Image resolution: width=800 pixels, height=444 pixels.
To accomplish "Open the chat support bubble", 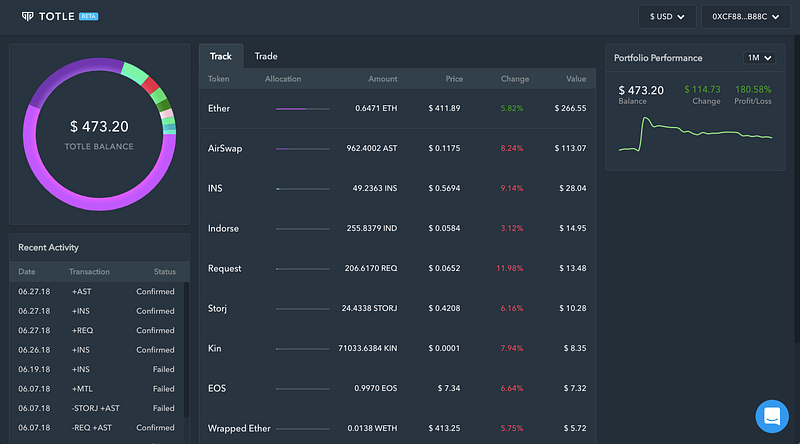I will point(772,416).
